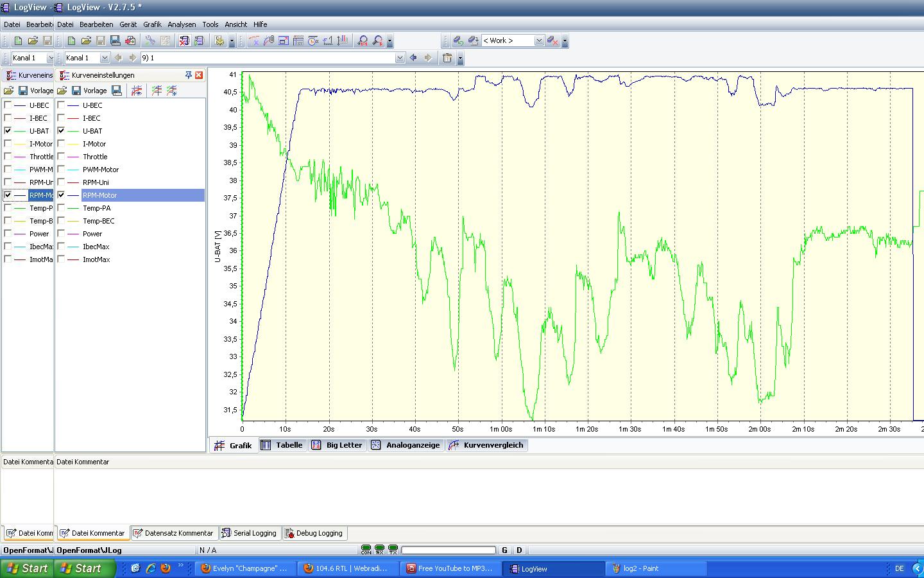
Task: Open the Gerät menu
Action: click(128, 24)
